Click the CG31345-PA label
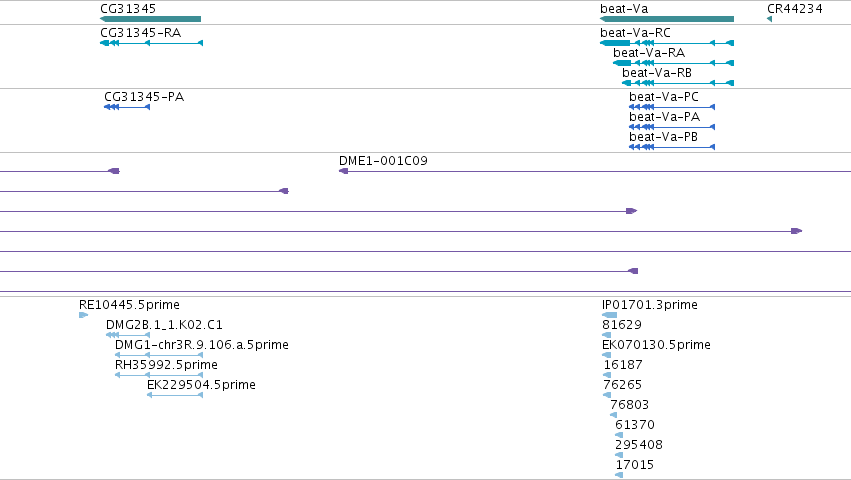 pyautogui.click(x=144, y=97)
